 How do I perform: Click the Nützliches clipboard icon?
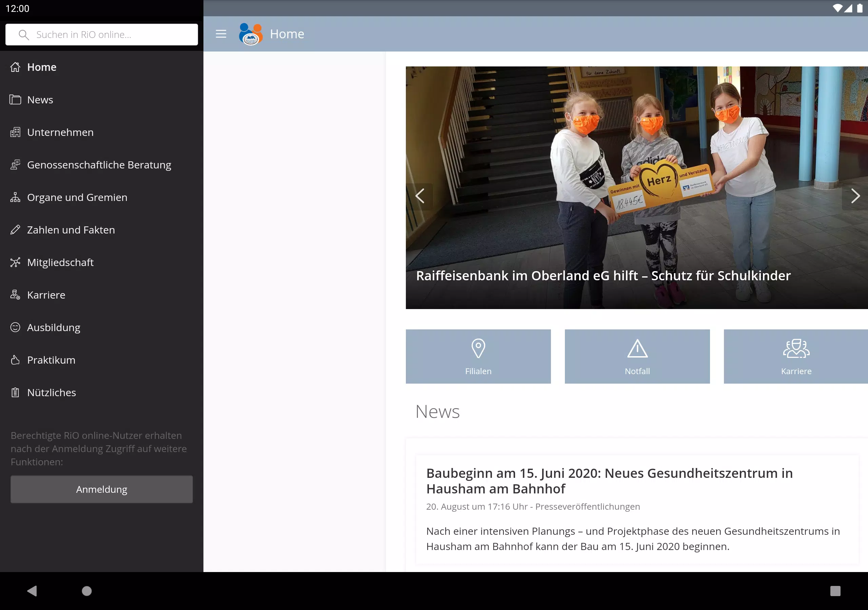(15, 392)
